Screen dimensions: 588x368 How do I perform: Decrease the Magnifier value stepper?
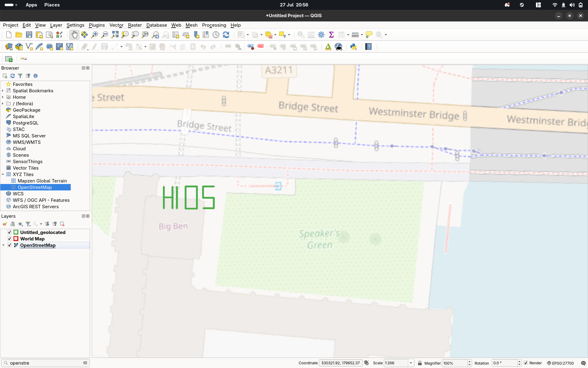pos(469,365)
